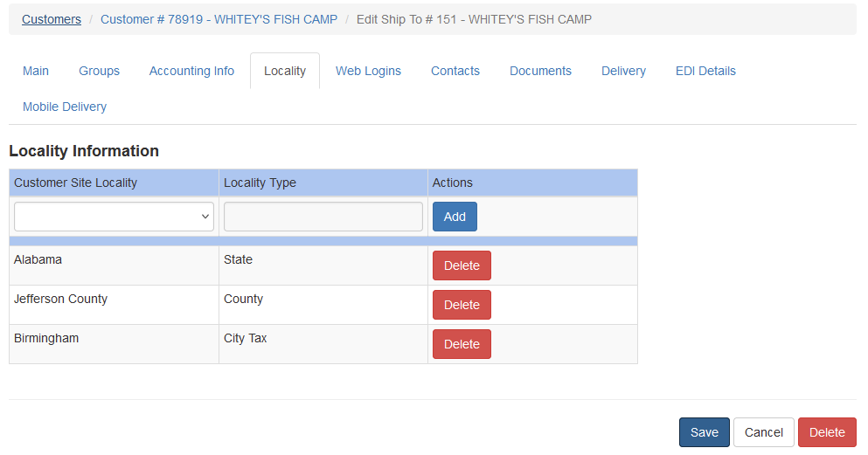The width and height of the screenshot is (868, 455).
Task: Open the EDI Details tab
Action: point(705,71)
